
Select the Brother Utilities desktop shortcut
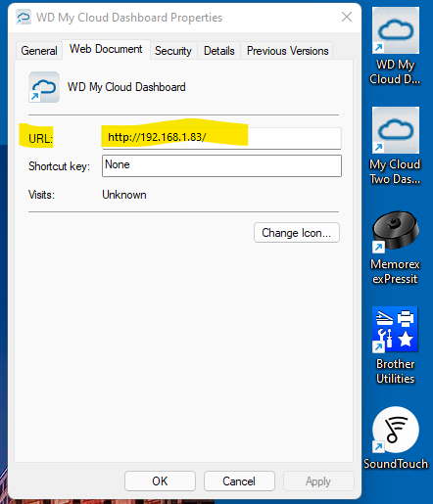tap(396, 345)
